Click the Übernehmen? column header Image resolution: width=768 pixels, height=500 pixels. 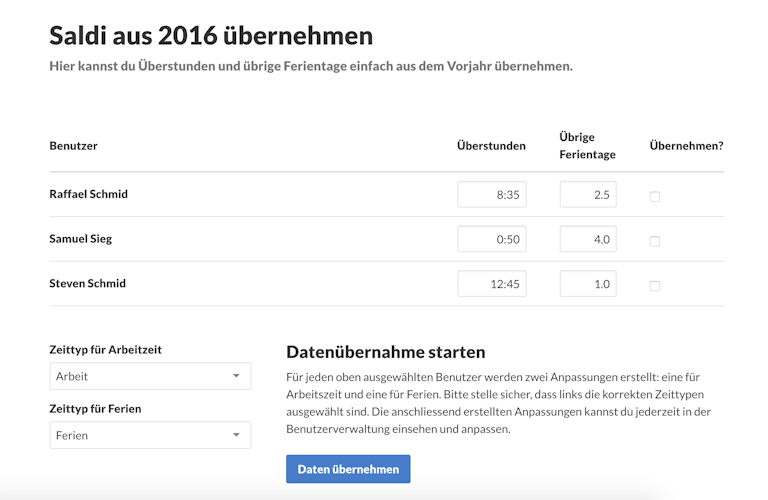click(x=686, y=146)
